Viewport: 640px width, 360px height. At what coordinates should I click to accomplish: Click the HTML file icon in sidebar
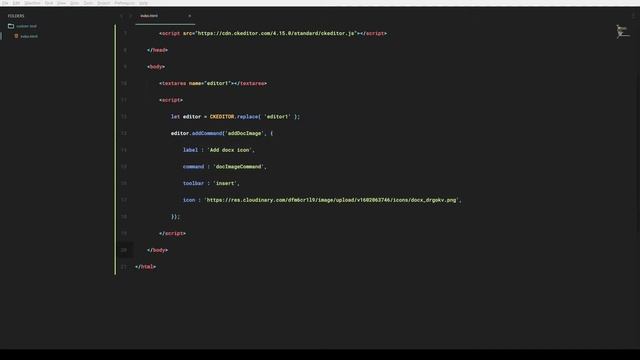click(16, 36)
